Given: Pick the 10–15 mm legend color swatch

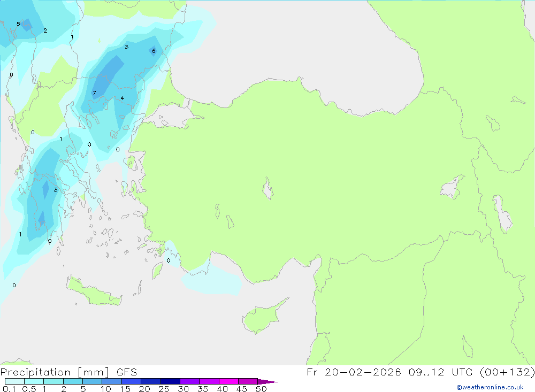Looking at the screenshot, I should (x=112, y=381).
